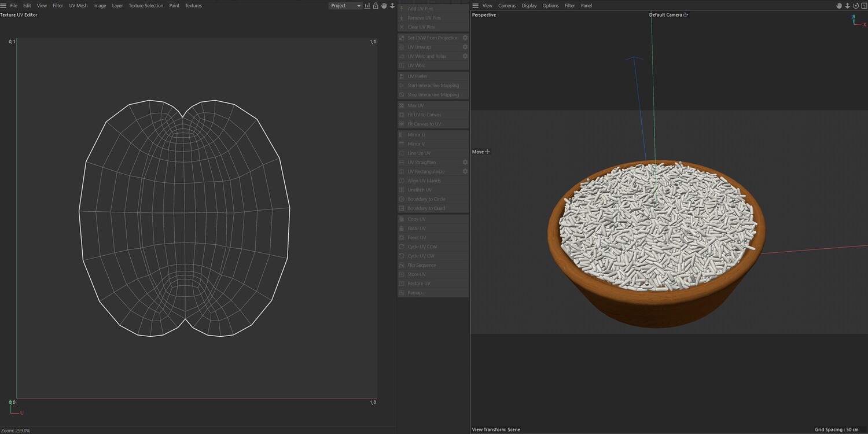The width and height of the screenshot is (868, 434).
Task: Open the UV Editor hamburger menu
Action: tap(4, 6)
